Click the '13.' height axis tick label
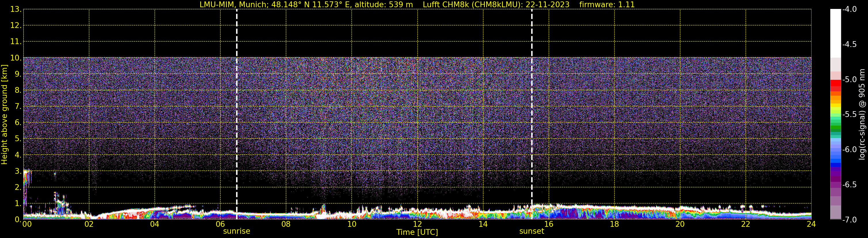868x238 pixels. 16,10
